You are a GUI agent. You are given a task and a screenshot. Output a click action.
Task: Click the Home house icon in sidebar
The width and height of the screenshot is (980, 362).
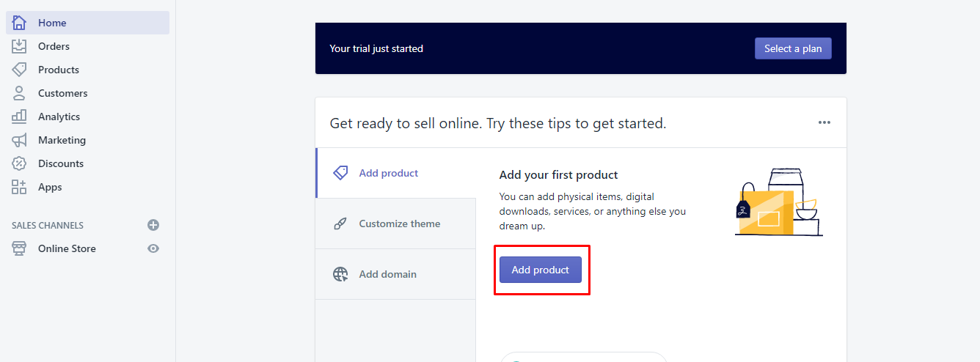pyautogui.click(x=19, y=23)
